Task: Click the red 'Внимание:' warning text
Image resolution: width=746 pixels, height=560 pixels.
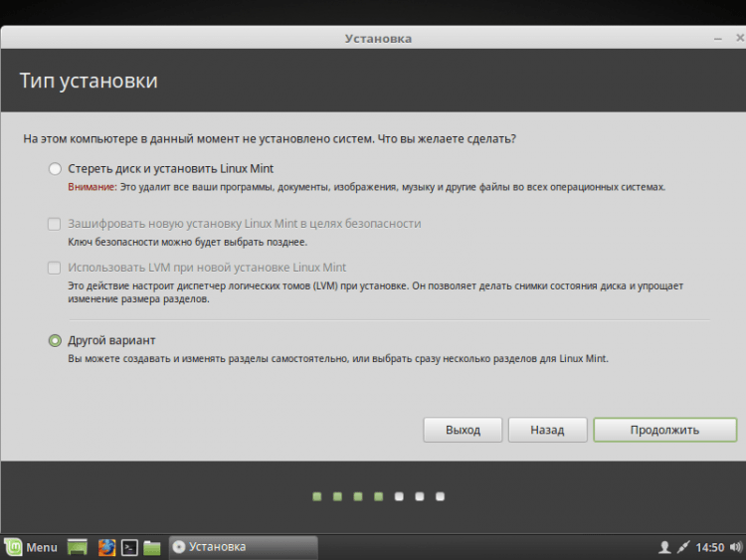Action: [x=93, y=187]
